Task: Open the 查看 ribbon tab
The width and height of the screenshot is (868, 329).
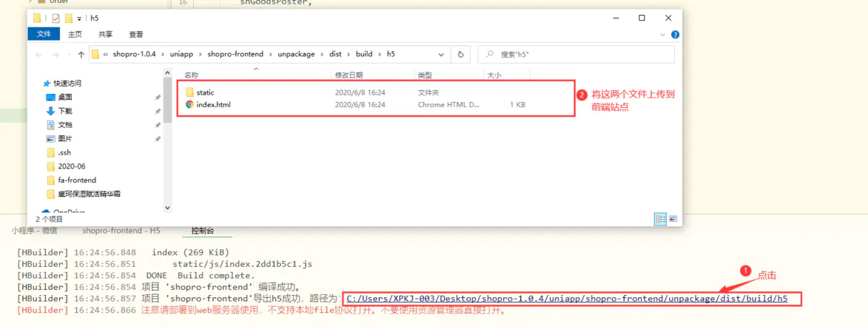Action: click(136, 33)
